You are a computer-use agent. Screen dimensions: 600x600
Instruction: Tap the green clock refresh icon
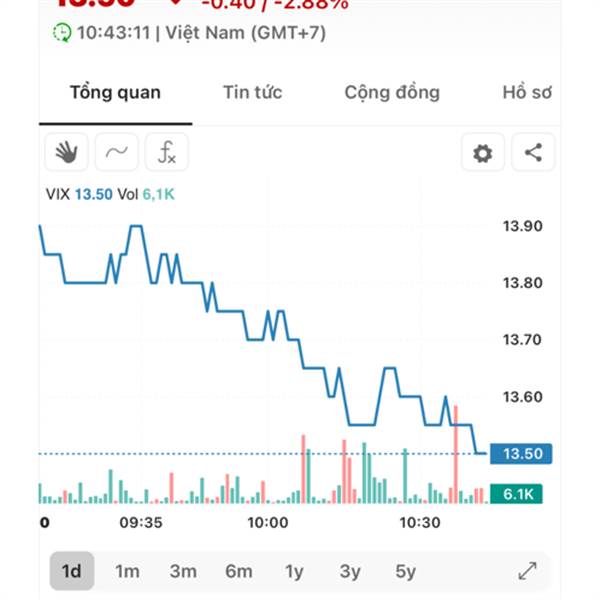pyautogui.click(x=62, y=33)
